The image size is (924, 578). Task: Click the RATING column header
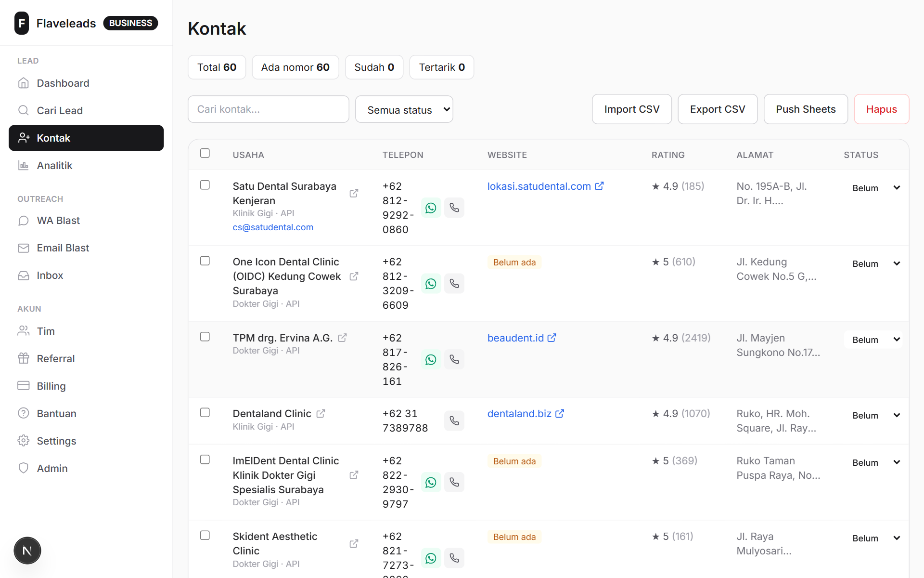668,155
